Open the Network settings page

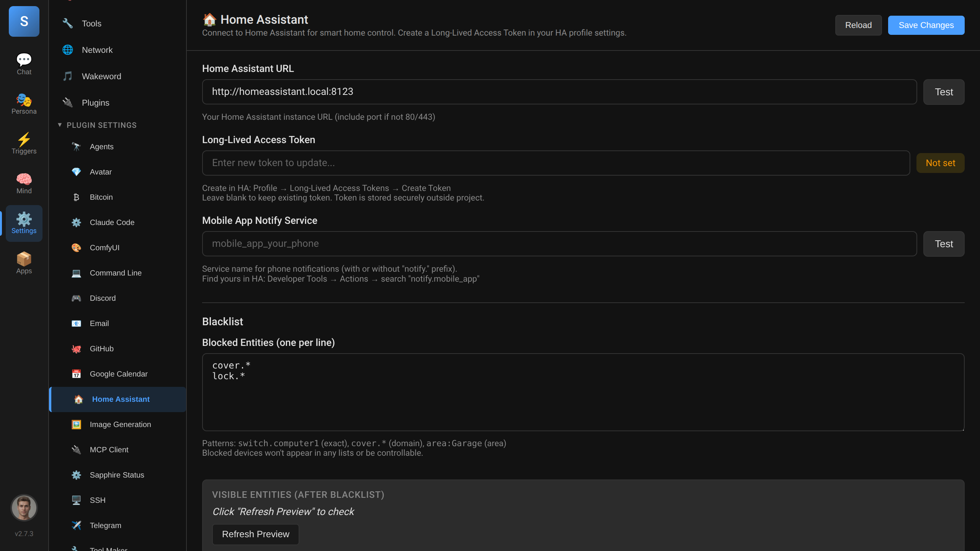tap(118, 50)
